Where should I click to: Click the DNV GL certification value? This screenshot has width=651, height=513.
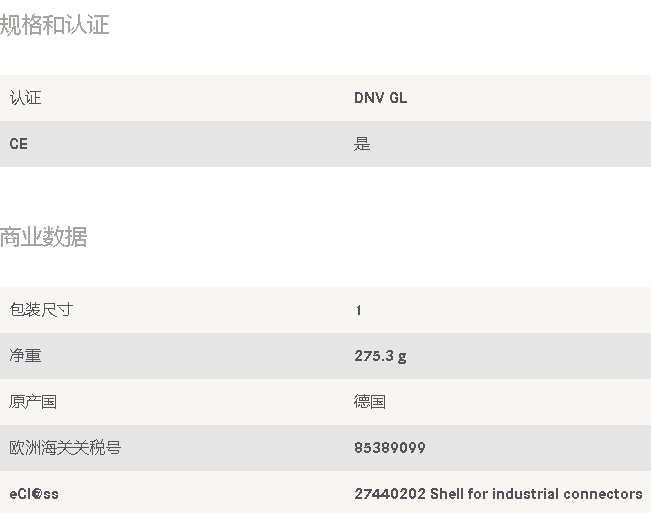point(380,98)
